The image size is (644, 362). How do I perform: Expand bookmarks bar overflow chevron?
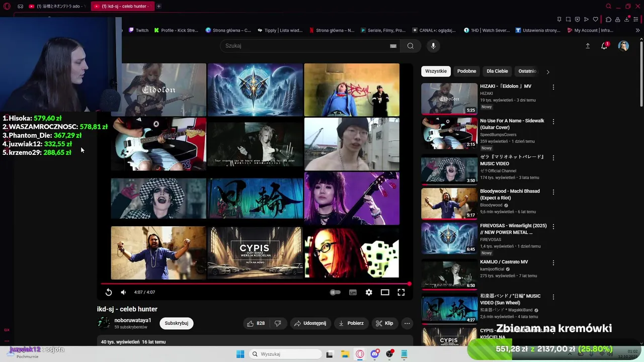coord(637,30)
